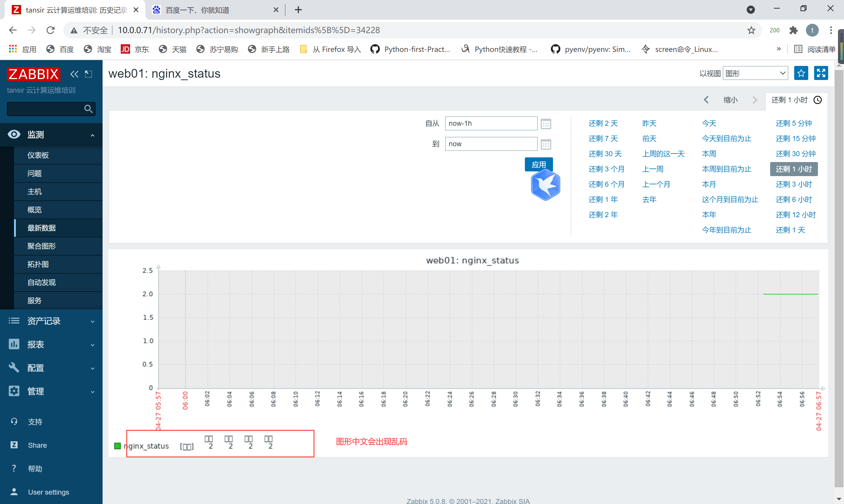Click the blue bird hexagon floating icon

545,185
